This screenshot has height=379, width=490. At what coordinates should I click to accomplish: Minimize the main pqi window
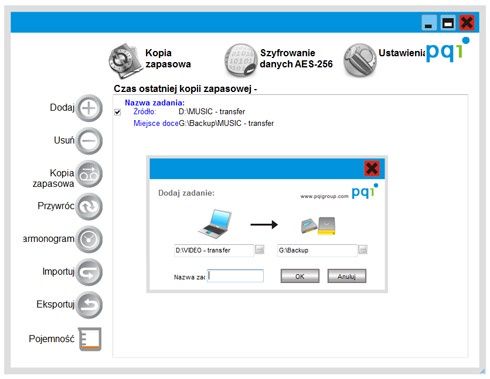point(428,23)
